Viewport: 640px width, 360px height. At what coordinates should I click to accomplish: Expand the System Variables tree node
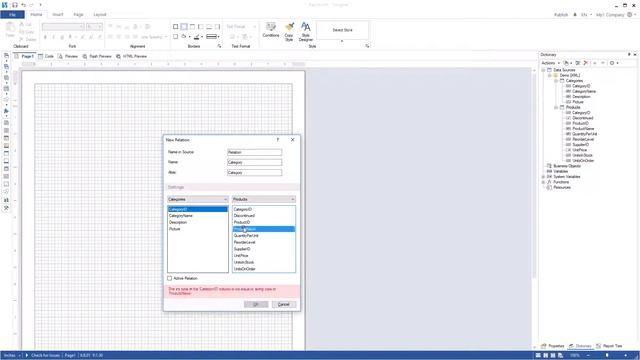coord(543,177)
